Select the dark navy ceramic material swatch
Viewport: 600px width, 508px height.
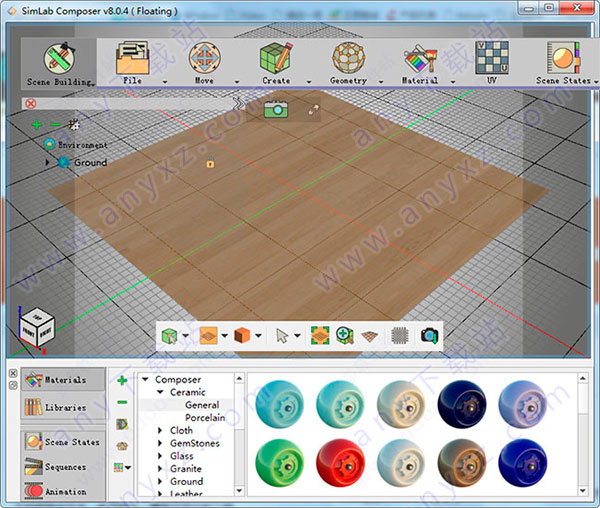coord(462,404)
